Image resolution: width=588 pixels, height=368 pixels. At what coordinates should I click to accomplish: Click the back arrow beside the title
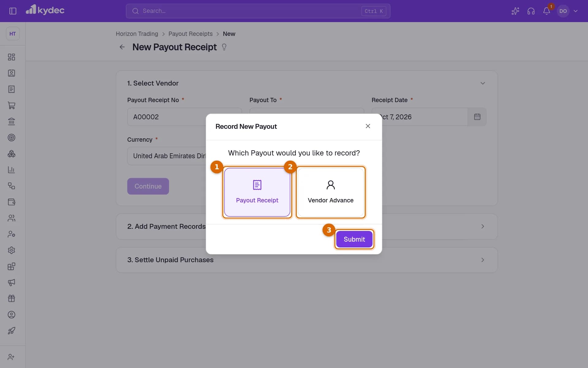tap(122, 47)
